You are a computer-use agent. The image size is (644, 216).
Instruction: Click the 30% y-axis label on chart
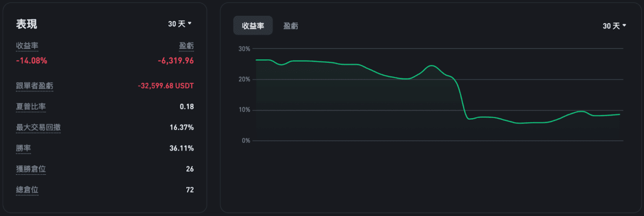[244, 49]
